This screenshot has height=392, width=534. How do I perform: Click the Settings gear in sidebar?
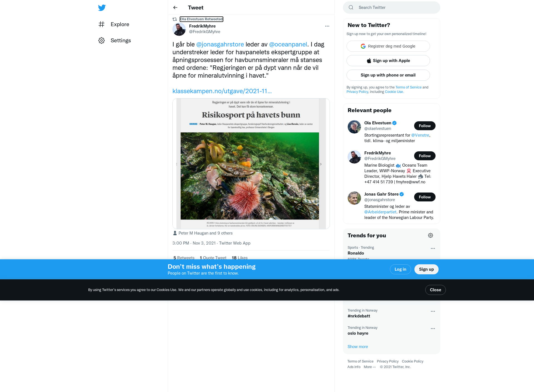102,40
